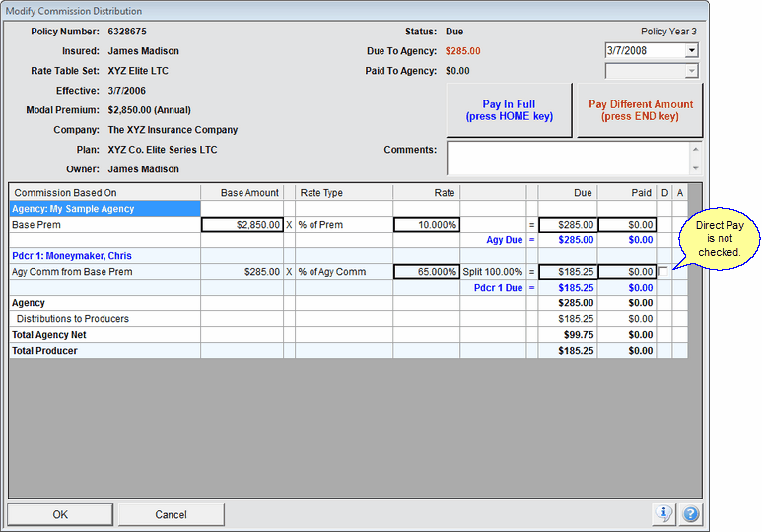
Task: Click Pay In Full button
Action: (x=509, y=110)
